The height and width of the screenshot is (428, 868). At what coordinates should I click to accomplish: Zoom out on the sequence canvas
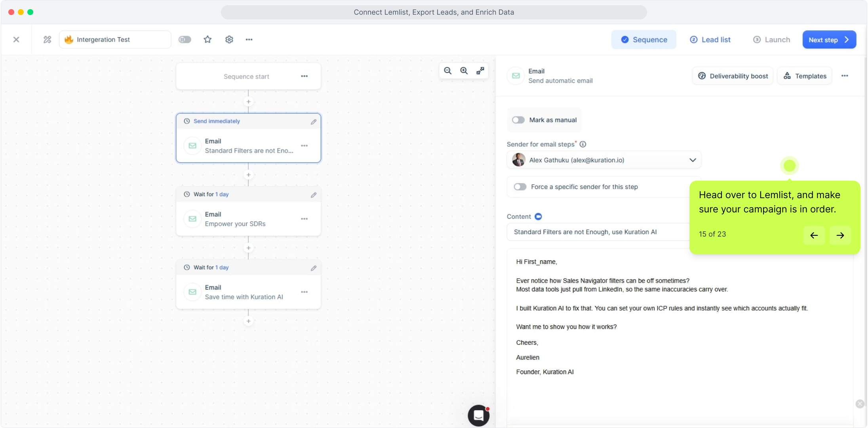448,71
